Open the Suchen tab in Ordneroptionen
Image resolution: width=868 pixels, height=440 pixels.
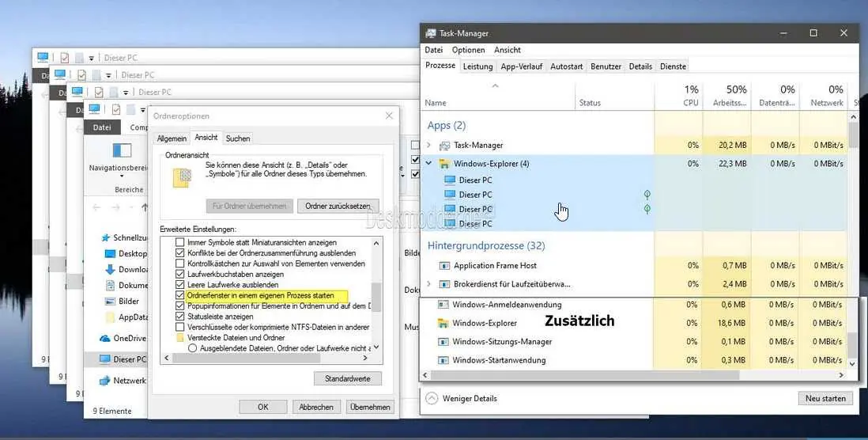pos(238,138)
